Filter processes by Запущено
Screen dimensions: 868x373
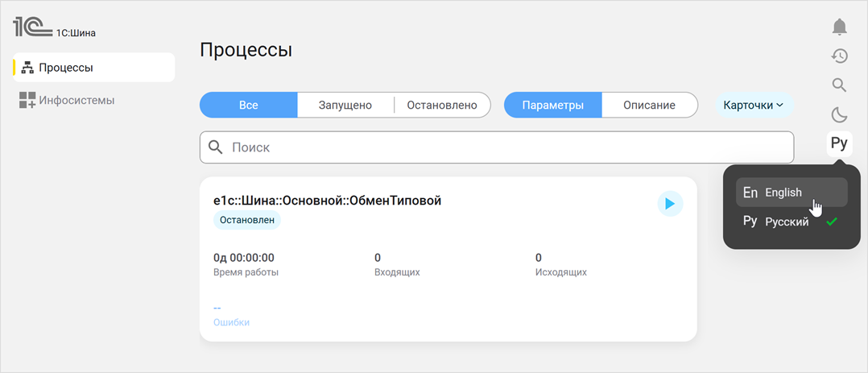[x=345, y=106]
